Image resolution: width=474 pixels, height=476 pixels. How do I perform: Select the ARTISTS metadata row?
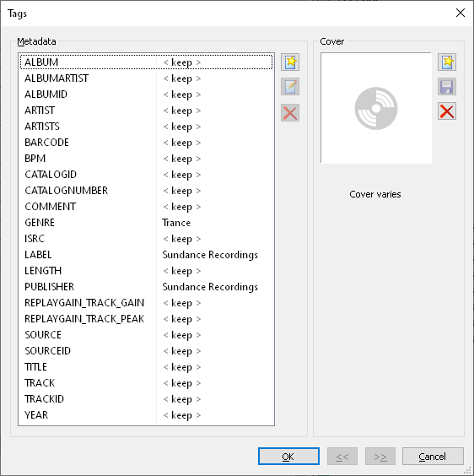point(146,127)
